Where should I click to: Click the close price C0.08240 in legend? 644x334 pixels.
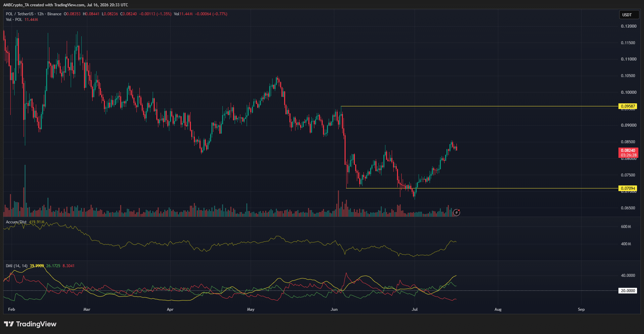coord(129,14)
